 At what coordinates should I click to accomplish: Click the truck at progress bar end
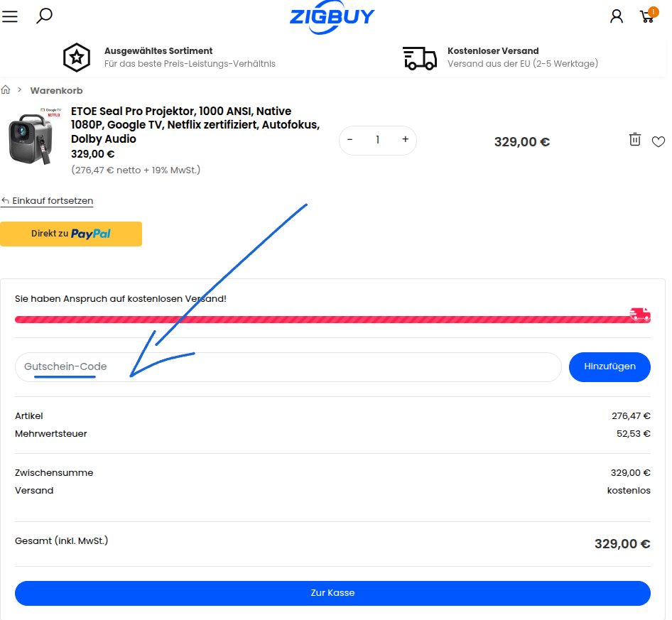[640, 314]
